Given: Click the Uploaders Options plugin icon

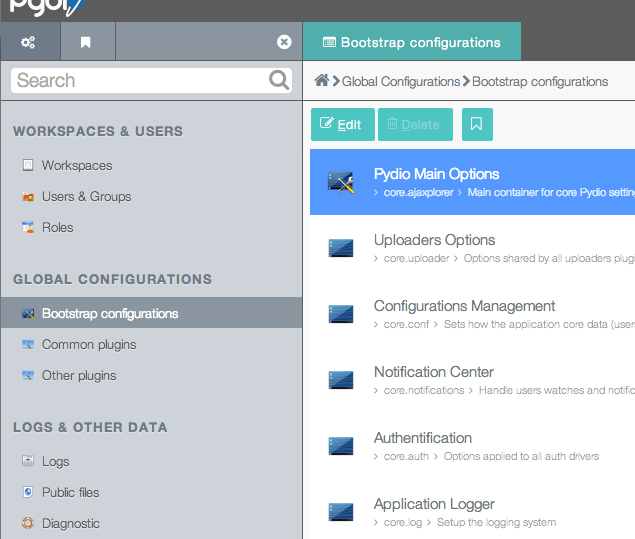Looking at the screenshot, I should pyautogui.click(x=341, y=248).
